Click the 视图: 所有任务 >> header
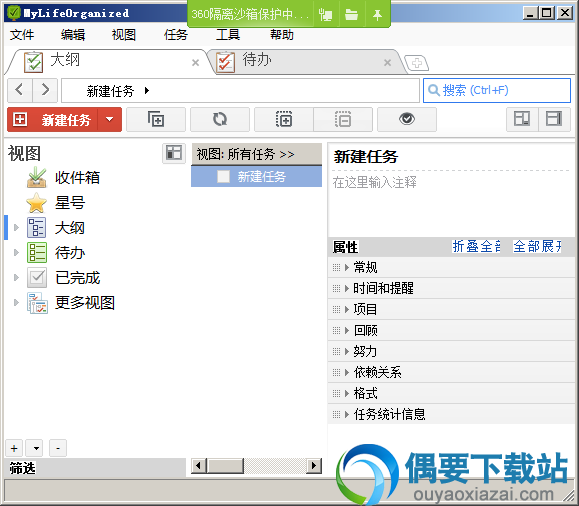This screenshot has width=579, height=506. (x=257, y=154)
